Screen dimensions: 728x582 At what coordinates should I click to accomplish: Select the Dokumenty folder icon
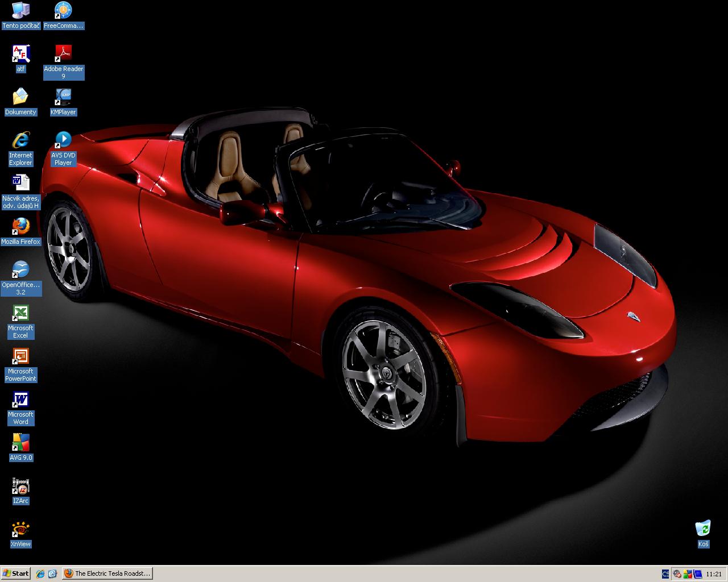coord(20,97)
